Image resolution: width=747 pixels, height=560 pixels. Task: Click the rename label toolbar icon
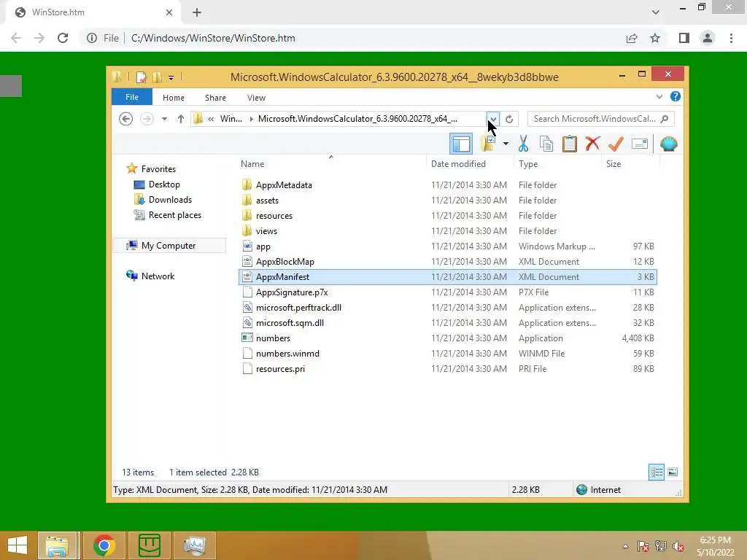639,144
